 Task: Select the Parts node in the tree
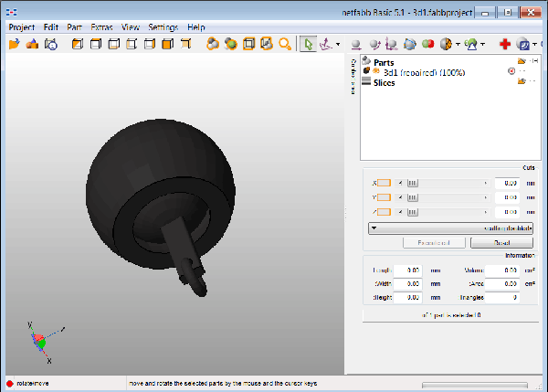pyautogui.click(x=384, y=63)
